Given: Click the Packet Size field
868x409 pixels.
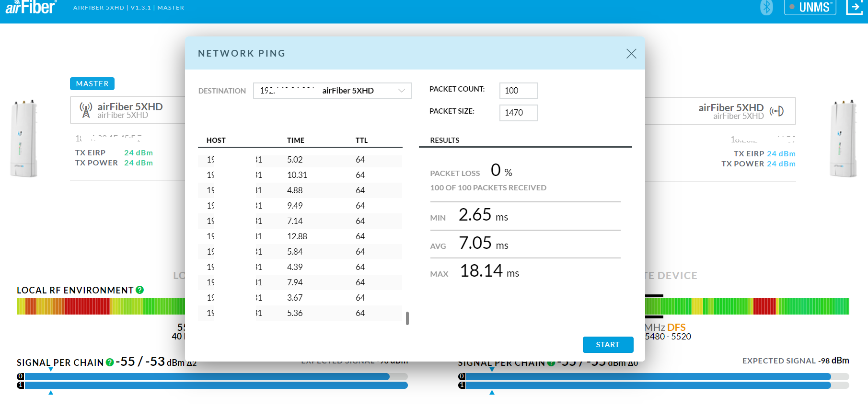Looking at the screenshot, I should click(518, 113).
